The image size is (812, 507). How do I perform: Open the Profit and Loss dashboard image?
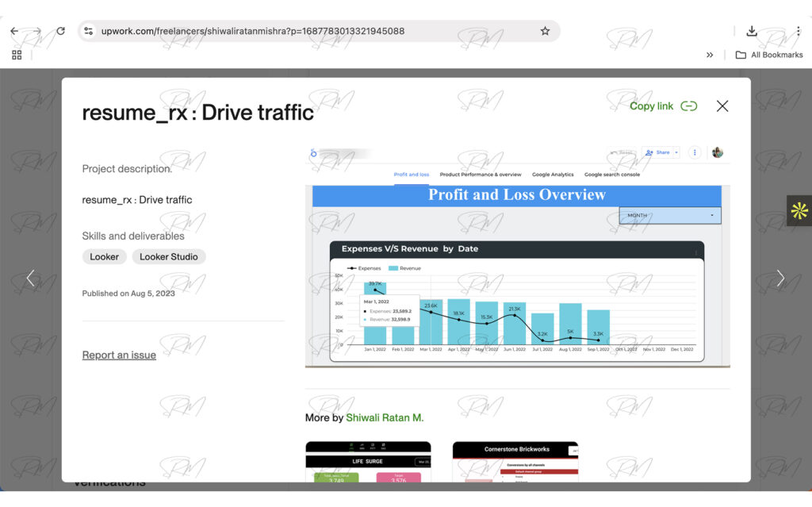[517, 256]
